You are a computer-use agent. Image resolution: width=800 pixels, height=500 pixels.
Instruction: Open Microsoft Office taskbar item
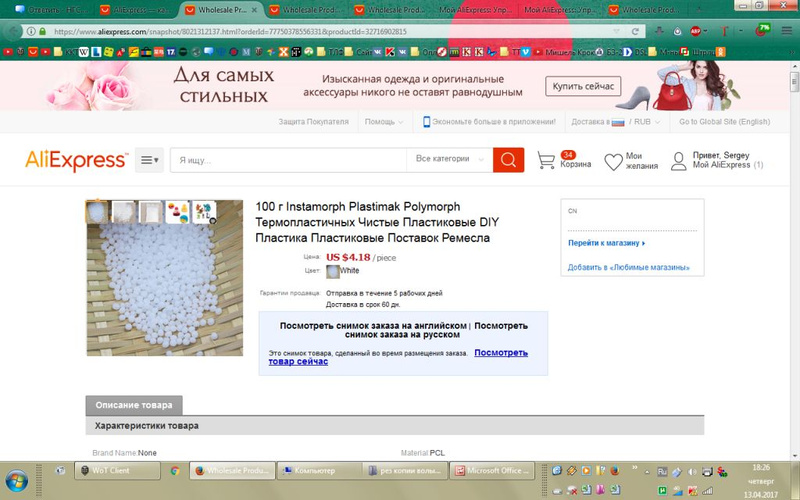pyautogui.click(x=492, y=470)
